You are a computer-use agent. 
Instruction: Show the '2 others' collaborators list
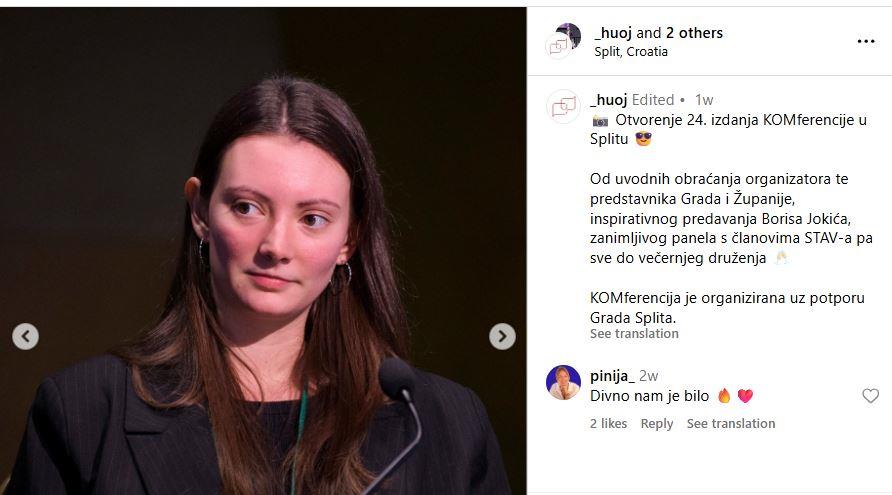coord(694,33)
